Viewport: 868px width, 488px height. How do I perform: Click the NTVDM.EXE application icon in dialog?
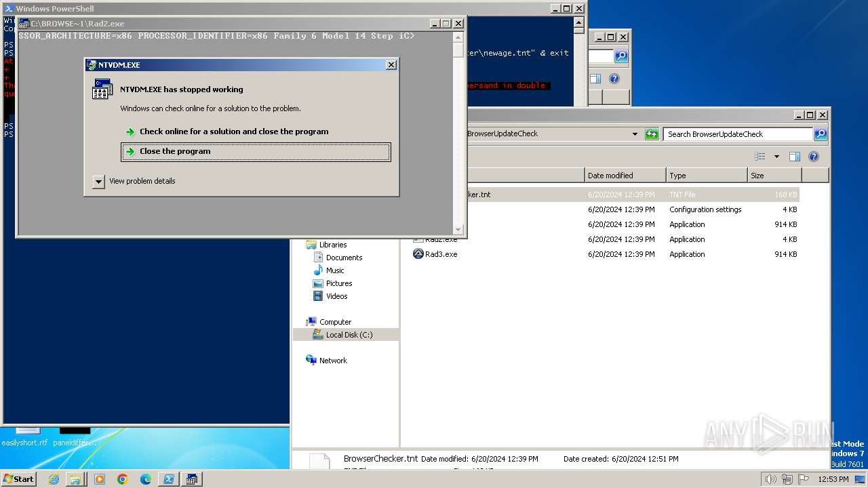click(x=102, y=89)
